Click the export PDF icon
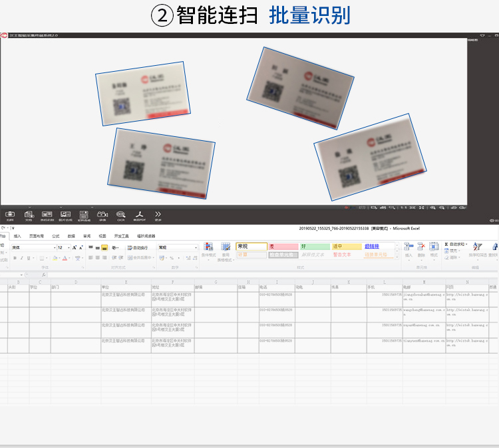 139,215
